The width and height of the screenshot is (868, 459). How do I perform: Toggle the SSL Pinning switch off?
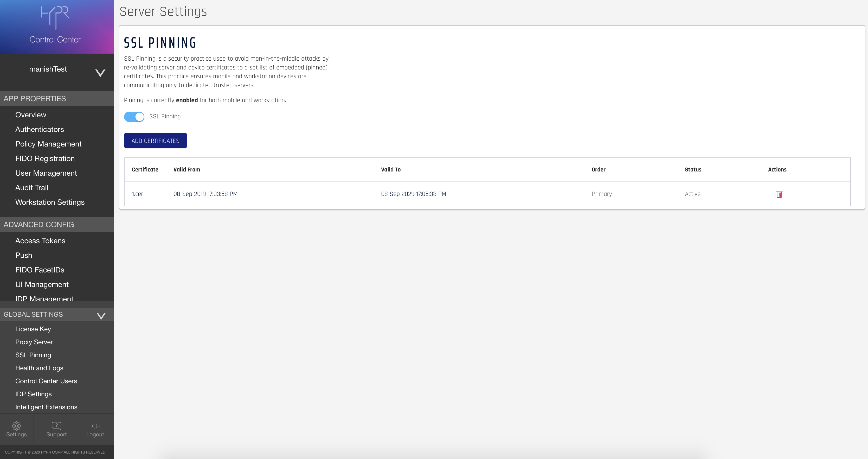click(x=134, y=117)
